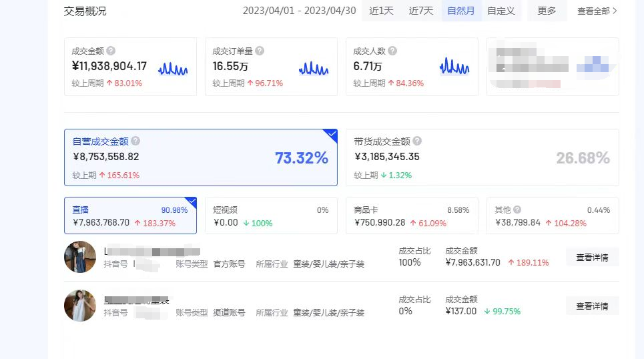
Task: Click the ¥7,963,631.70 amount in the 官方账号 row
Action: coord(472,262)
